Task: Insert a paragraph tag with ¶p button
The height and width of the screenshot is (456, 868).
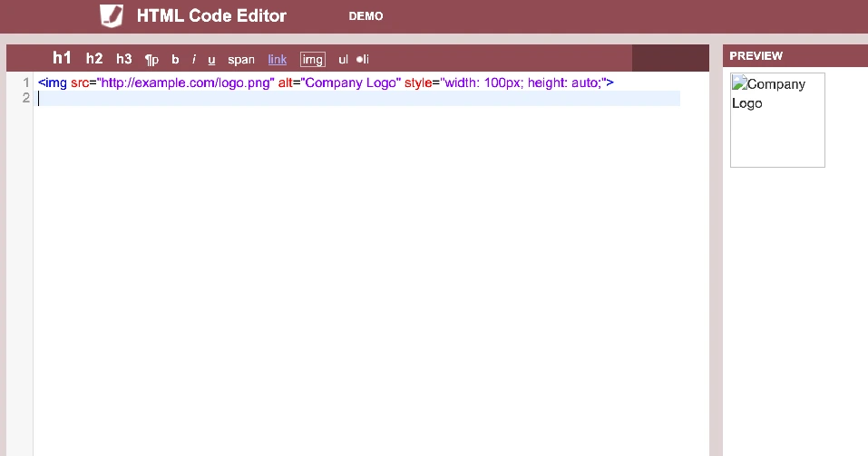Action: coord(151,60)
